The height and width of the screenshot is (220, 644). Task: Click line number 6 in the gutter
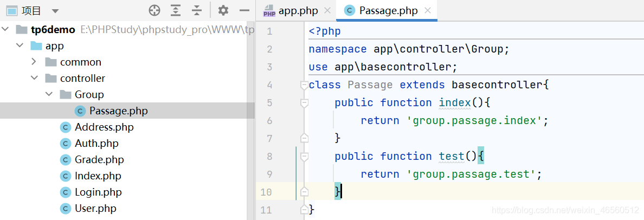coord(269,120)
